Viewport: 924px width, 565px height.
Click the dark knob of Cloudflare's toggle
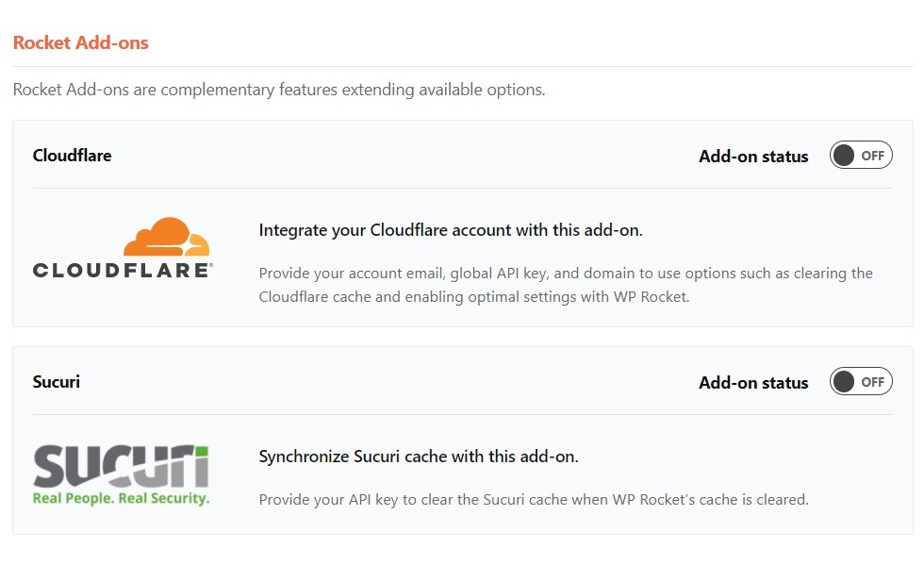tap(844, 156)
